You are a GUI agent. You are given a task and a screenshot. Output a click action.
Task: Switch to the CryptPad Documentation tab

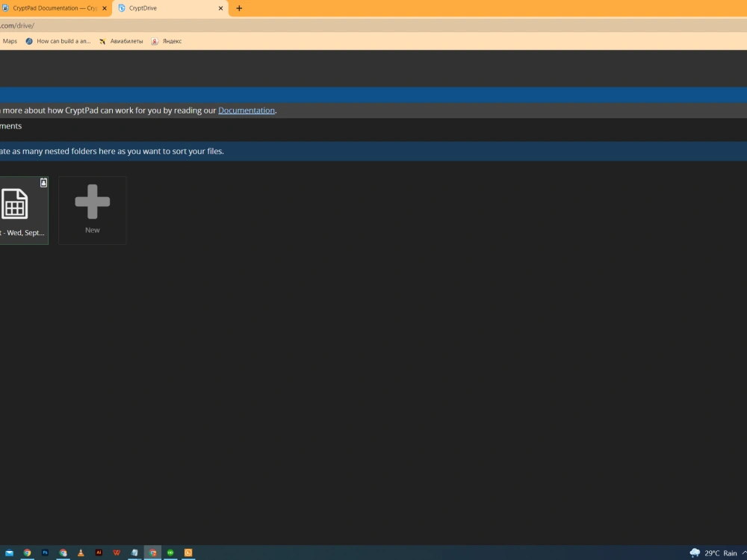click(x=53, y=8)
